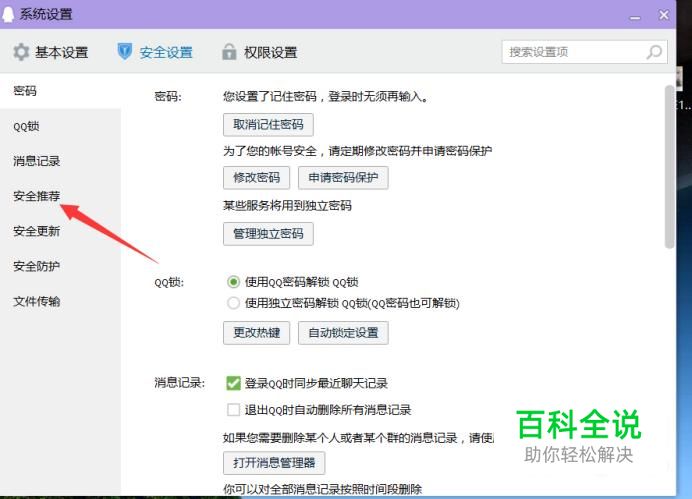Open the 基本设置 tab
The width and height of the screenshot is (692, 499).
50,53
